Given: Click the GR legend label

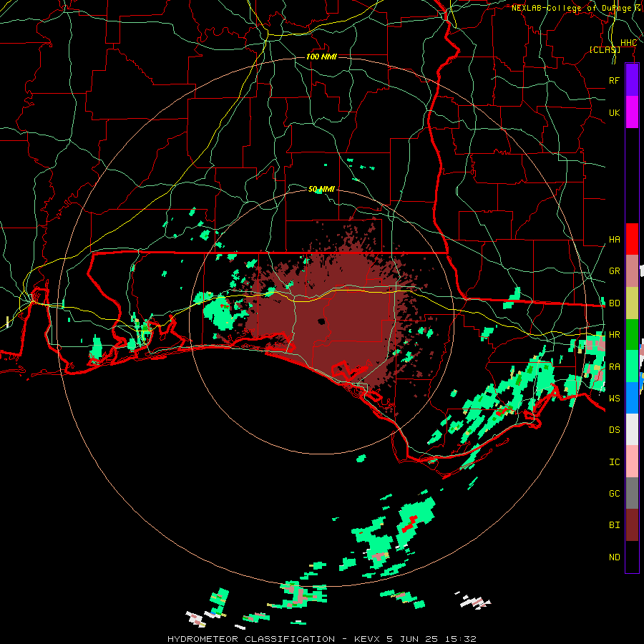Looking at the screenshot, I should pos(614,271).
